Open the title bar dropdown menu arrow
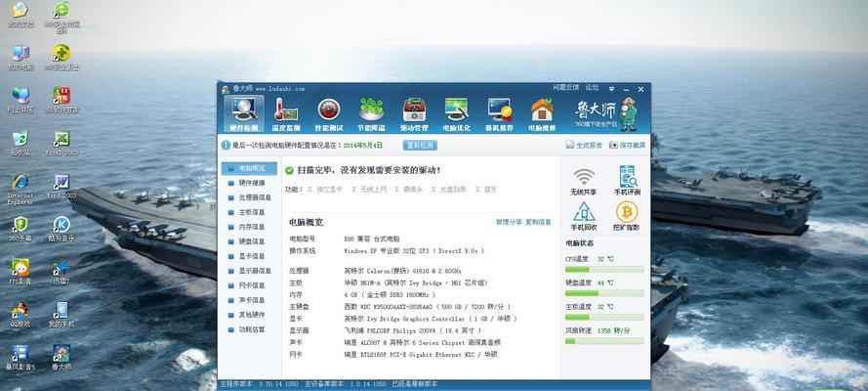This screenshot has height=391, width=868. tap(611, 89)
